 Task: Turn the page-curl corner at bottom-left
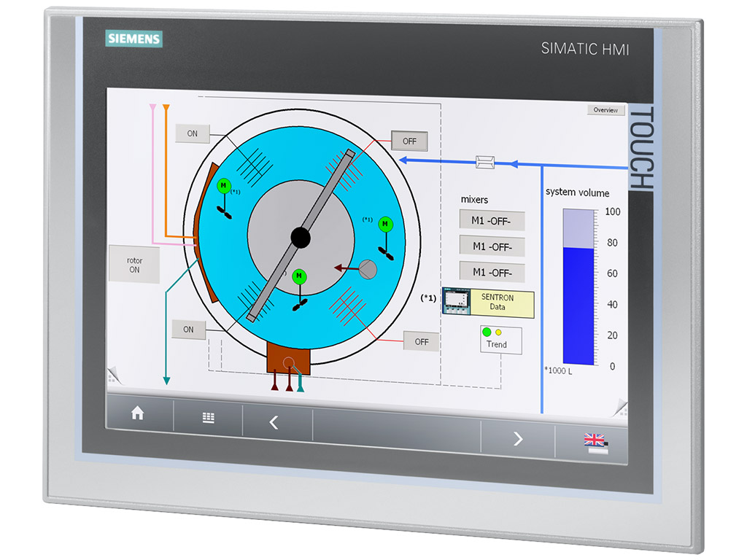pyautogui.click(x=113, y=377)
